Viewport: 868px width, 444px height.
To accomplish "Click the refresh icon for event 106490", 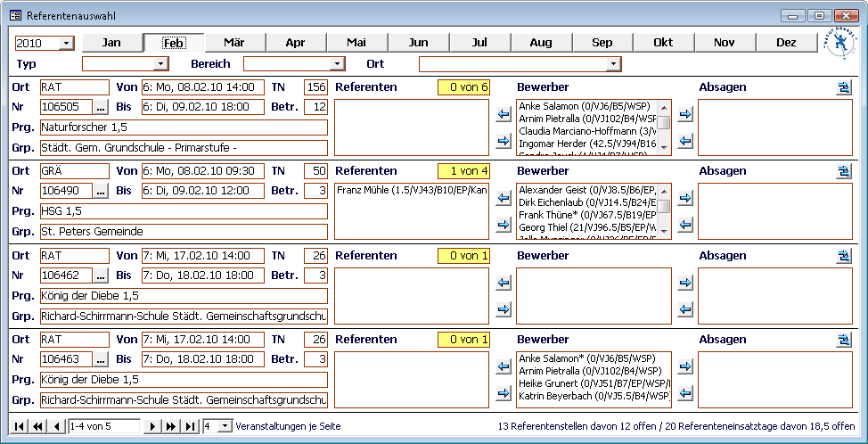I will click(844, 171).
